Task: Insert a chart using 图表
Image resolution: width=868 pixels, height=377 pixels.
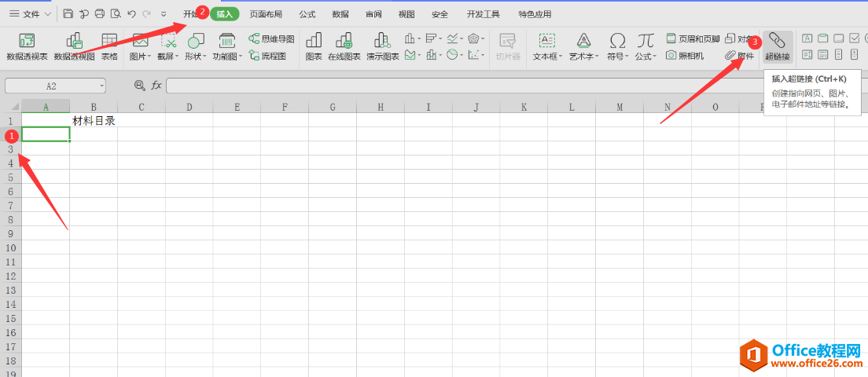Action: pos(314,47)
